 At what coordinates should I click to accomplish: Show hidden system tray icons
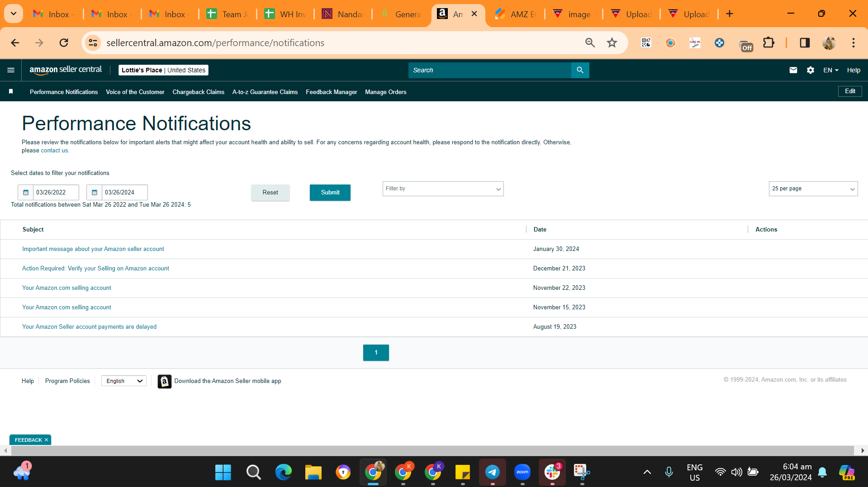[647, 473]
